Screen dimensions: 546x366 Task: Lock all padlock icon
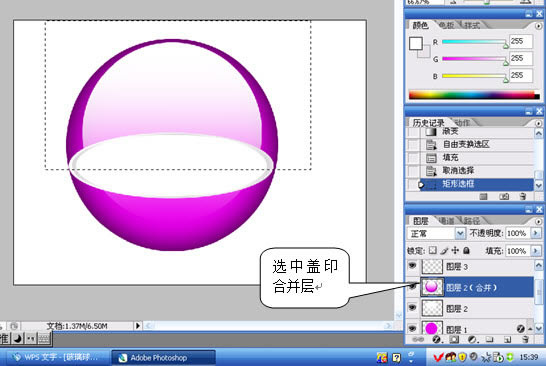(x=467, y=250)
